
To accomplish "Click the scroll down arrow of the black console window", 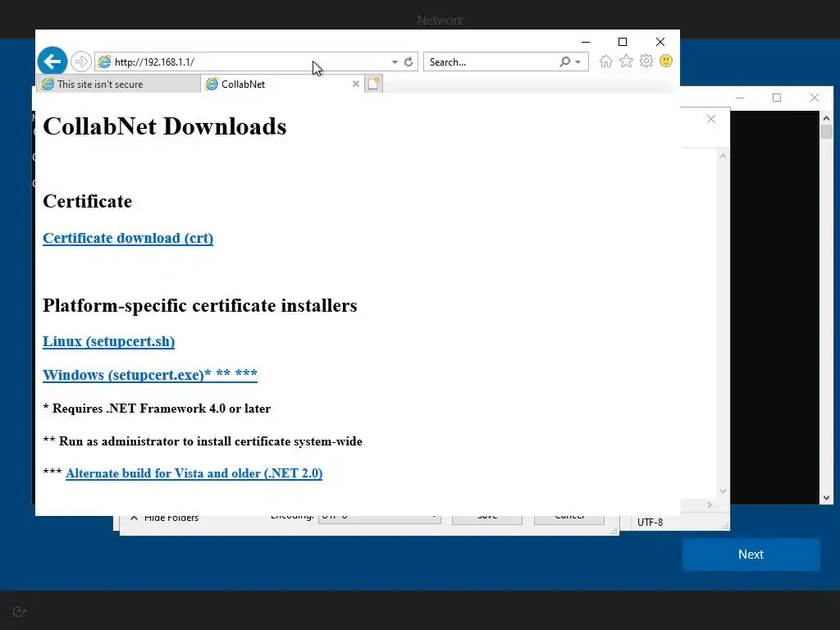I will pyautogui.click(x=826, y=498).
